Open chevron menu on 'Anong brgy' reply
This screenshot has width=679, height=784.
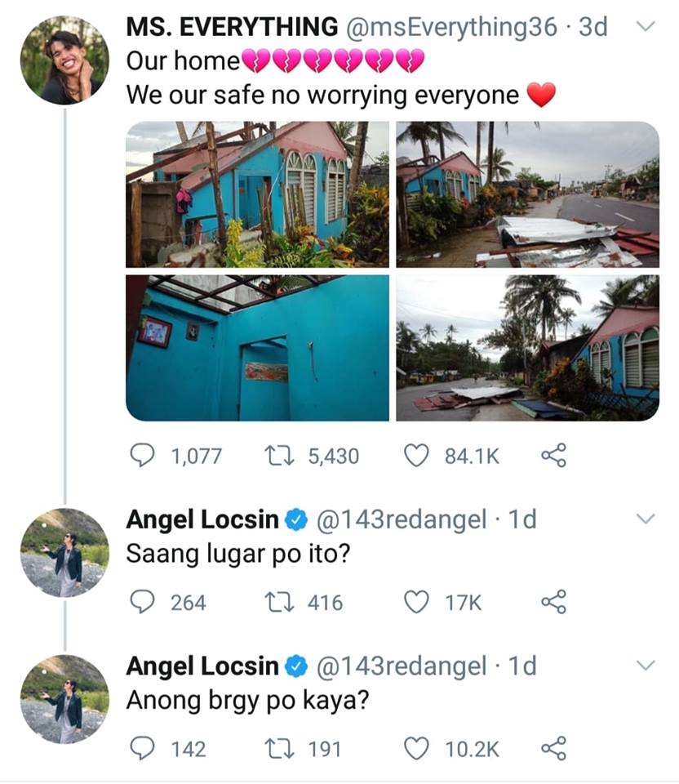645,666
